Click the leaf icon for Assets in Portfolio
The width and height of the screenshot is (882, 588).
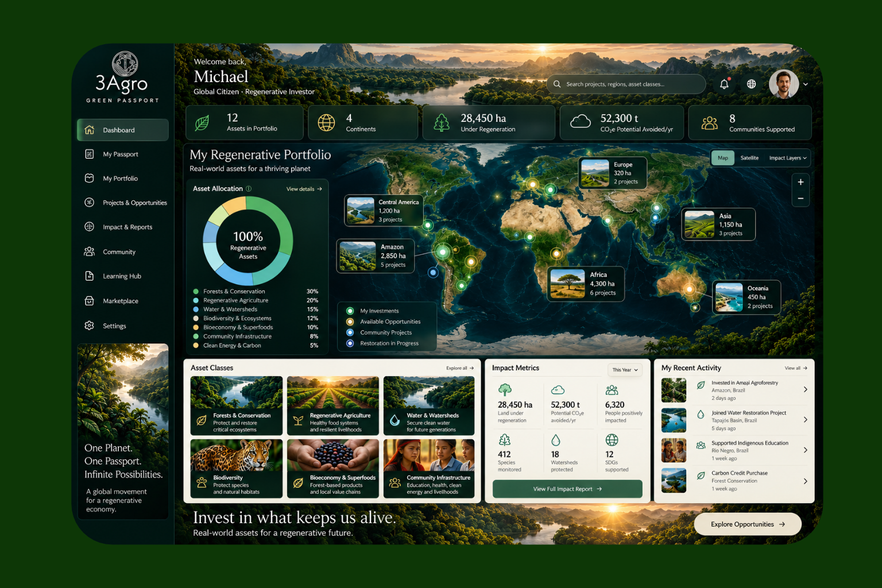pyautogui.click(x=202, y=123)
